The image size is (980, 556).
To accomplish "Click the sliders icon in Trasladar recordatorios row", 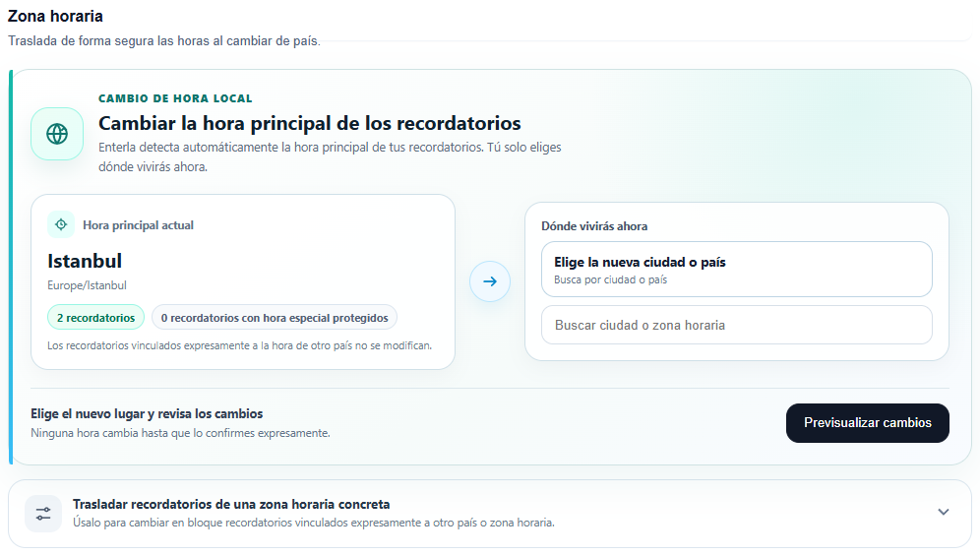I will pos(43,514).
